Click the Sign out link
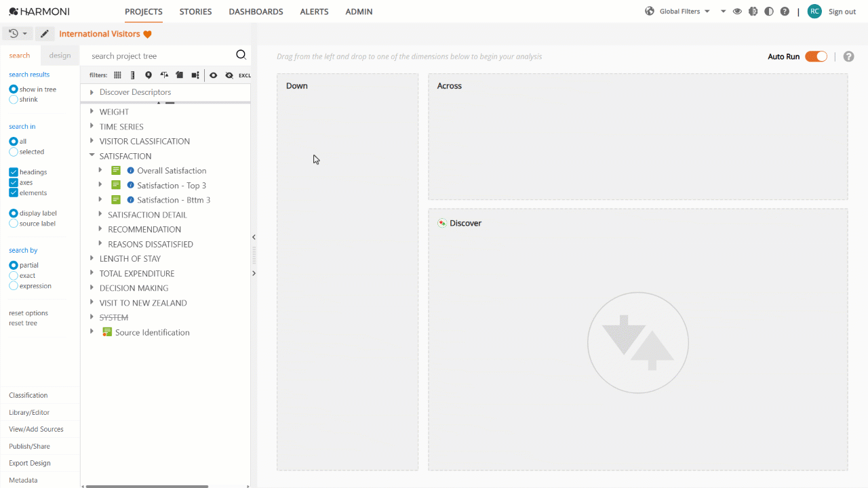 click(842, 12)
